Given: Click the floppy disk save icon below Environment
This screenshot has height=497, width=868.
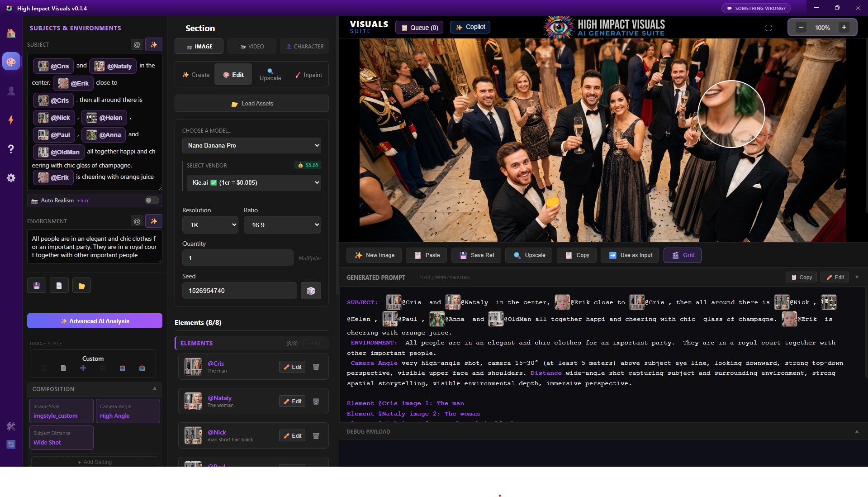Looking at the screenshot, I should (x=37, y=286).
